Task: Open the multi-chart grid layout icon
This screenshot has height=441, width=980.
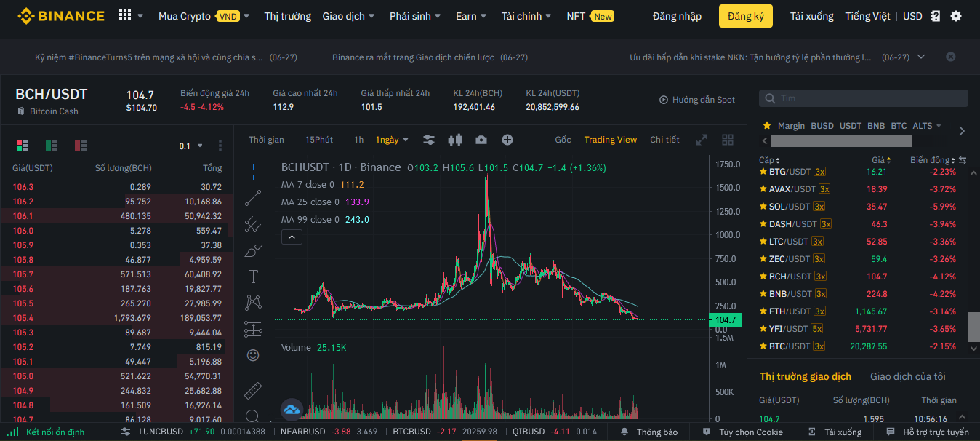Action: (x=728, y=140)
